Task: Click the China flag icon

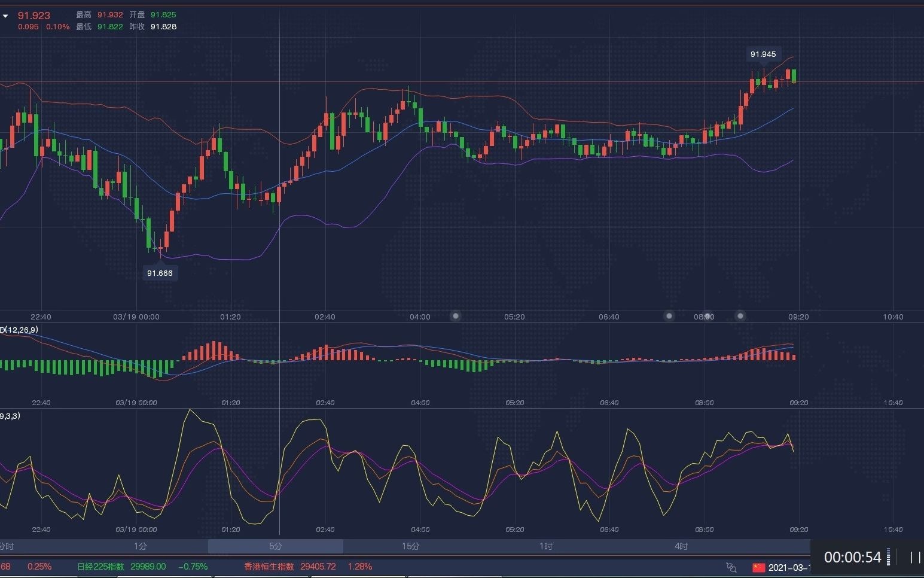Action: (x=758, y=567)
